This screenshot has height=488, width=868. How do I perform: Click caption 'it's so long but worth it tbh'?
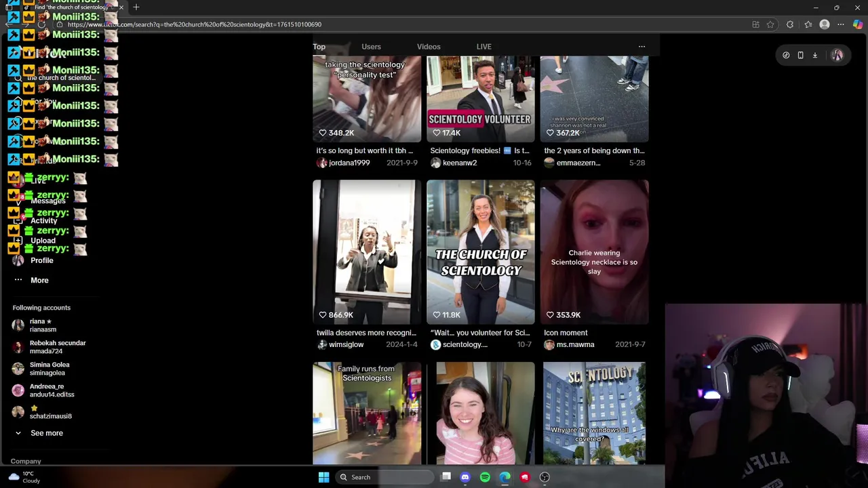point(364,150)
